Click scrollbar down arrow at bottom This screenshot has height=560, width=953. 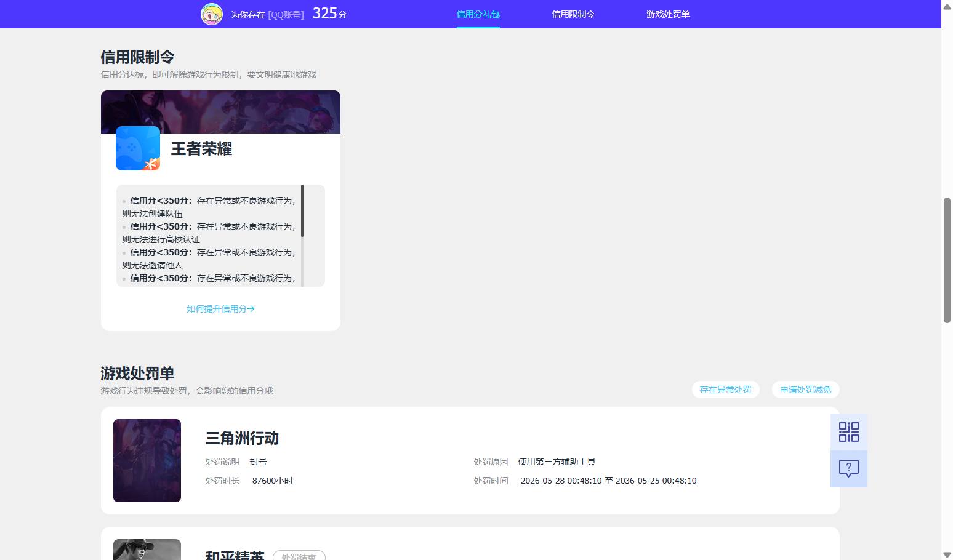click(947, 554)
